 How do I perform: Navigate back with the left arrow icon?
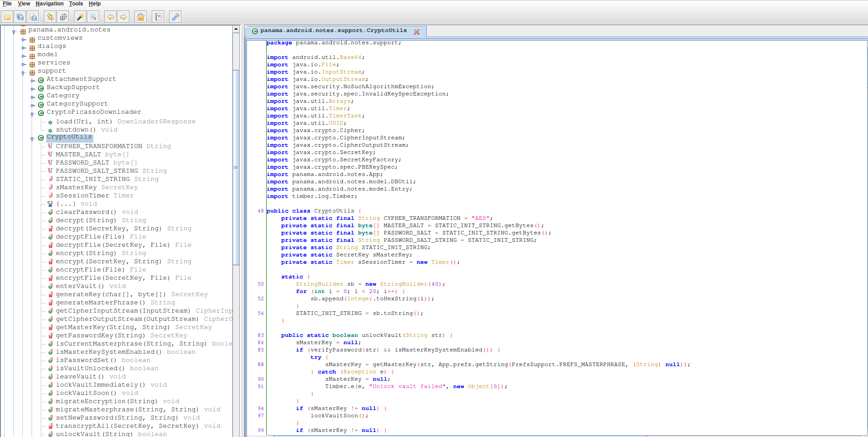110,17
